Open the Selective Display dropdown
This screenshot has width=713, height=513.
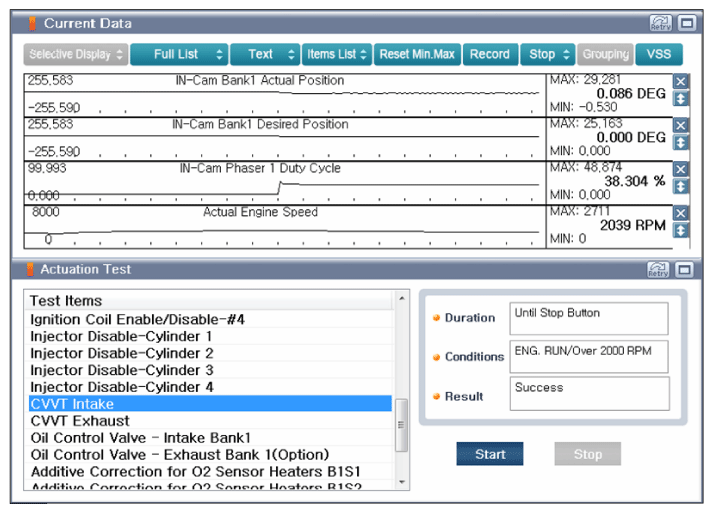coord(76,55)
